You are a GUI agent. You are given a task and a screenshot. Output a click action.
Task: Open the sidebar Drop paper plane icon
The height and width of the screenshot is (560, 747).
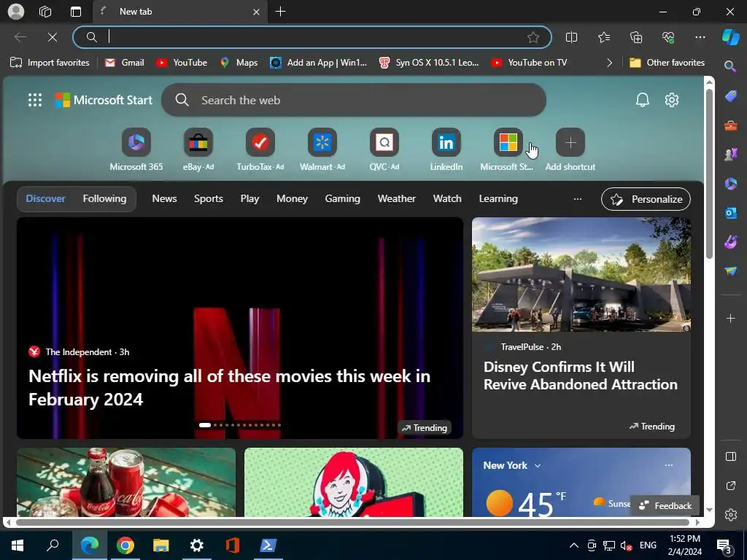pos(731,271)
